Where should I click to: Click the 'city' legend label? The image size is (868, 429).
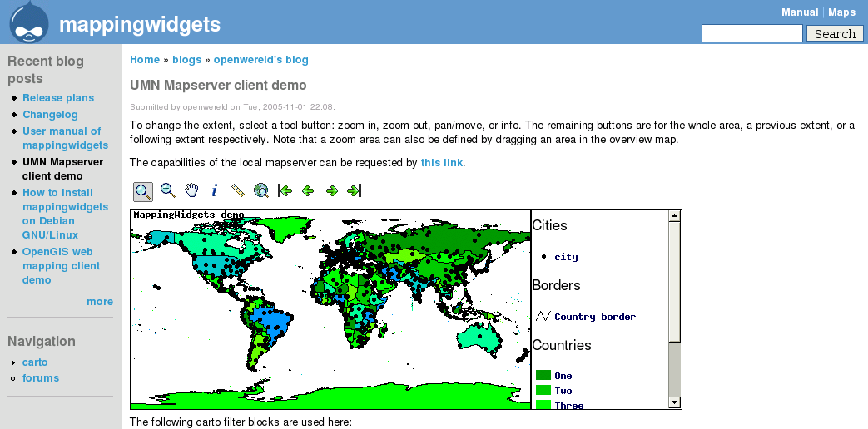tap(566, 257)
